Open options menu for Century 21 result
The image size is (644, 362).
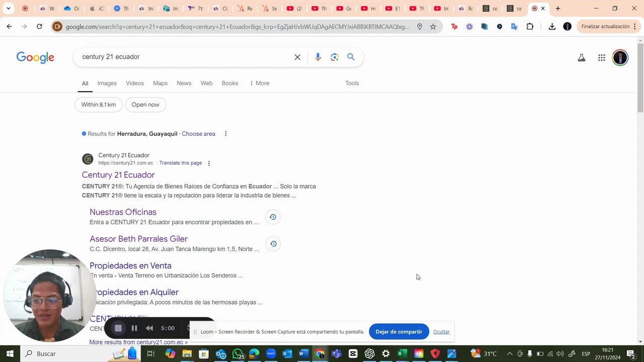[x=209, y=163]
